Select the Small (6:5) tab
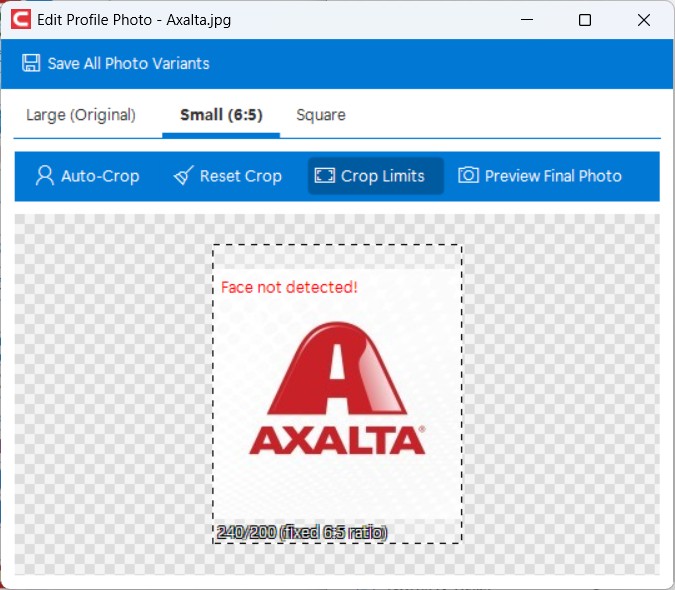This screenshot has width=675, height=590. [221, 115]
